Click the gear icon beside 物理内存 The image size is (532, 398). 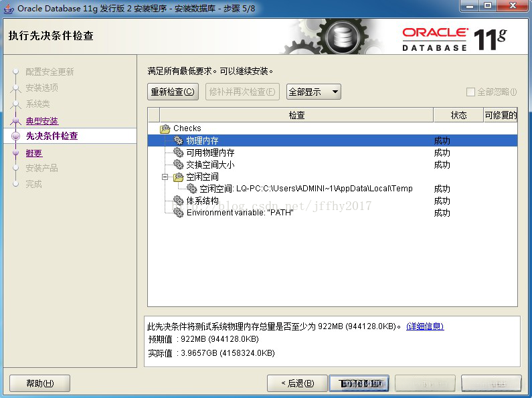tap(178, 140)
